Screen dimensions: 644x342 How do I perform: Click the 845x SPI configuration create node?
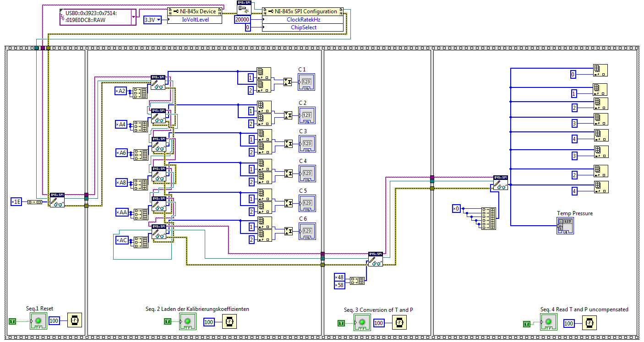click(243, 8)
